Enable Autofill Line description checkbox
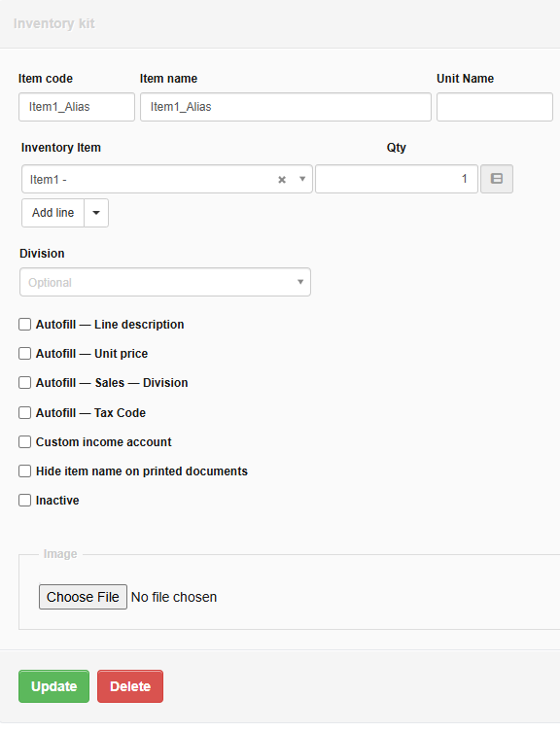 tap(24, 325)
